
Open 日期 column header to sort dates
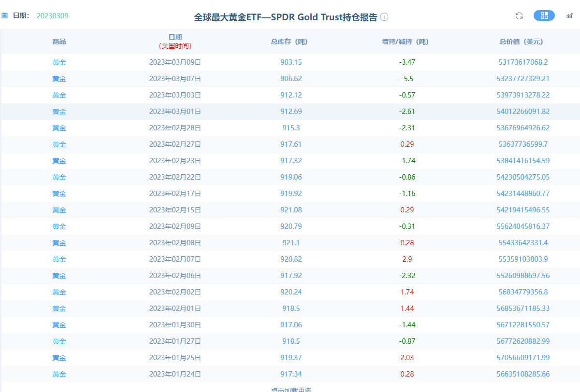[175, 41]
